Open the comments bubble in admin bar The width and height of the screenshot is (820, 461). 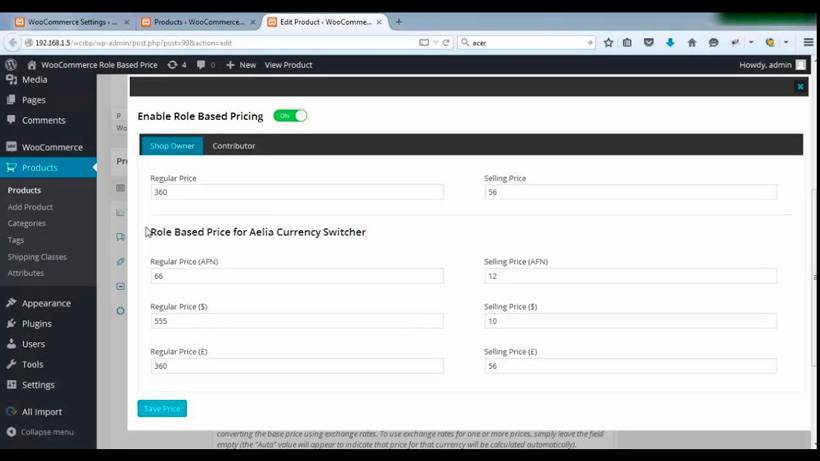206,65
